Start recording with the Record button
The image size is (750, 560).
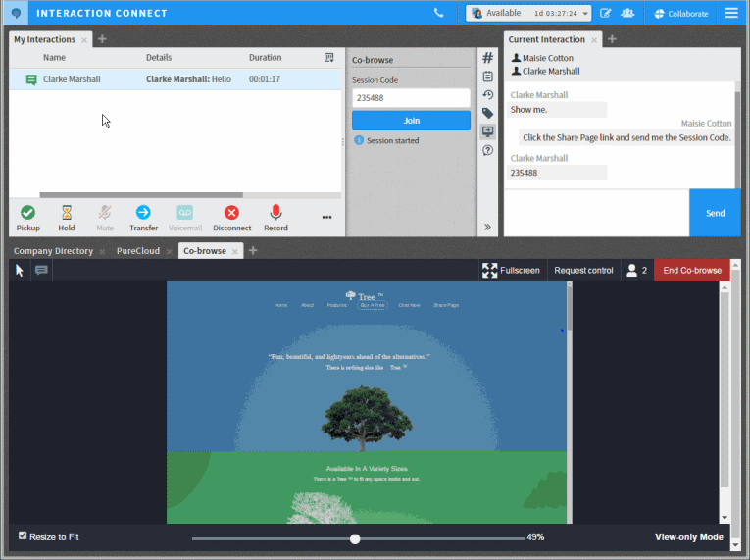pos(275,213)
